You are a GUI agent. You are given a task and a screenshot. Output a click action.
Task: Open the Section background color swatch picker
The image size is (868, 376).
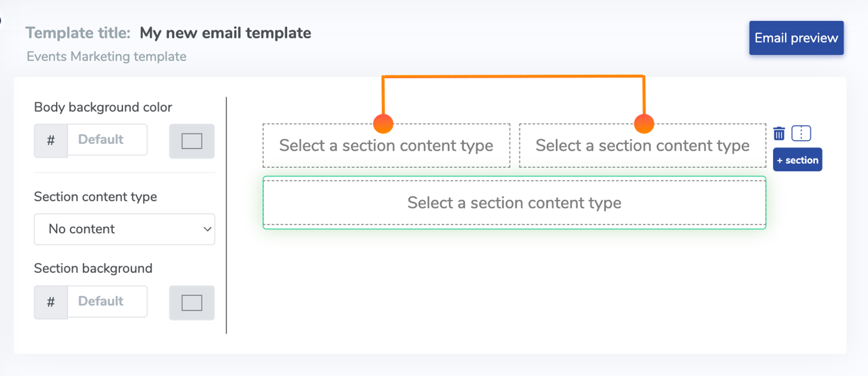[x=191, y=302]
